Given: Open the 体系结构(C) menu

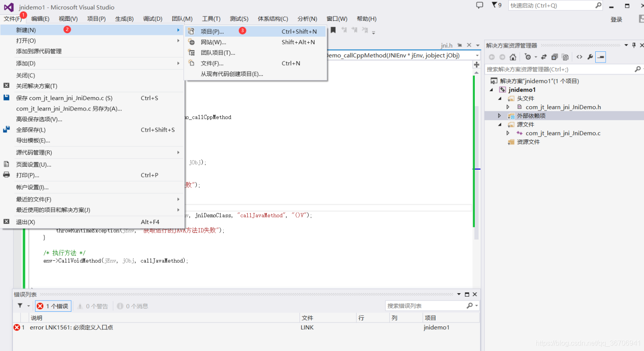Looking at the screenshot, I should [x=273, y=19].
